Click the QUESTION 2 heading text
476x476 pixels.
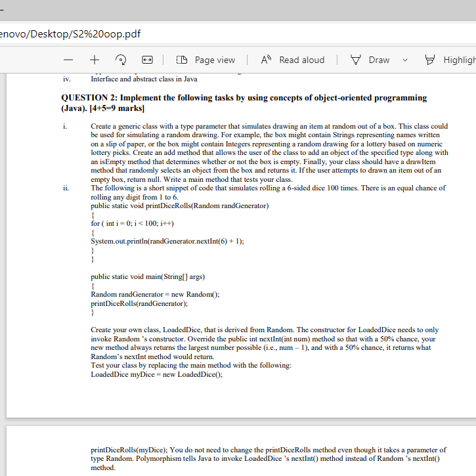(x=244, y=103)
